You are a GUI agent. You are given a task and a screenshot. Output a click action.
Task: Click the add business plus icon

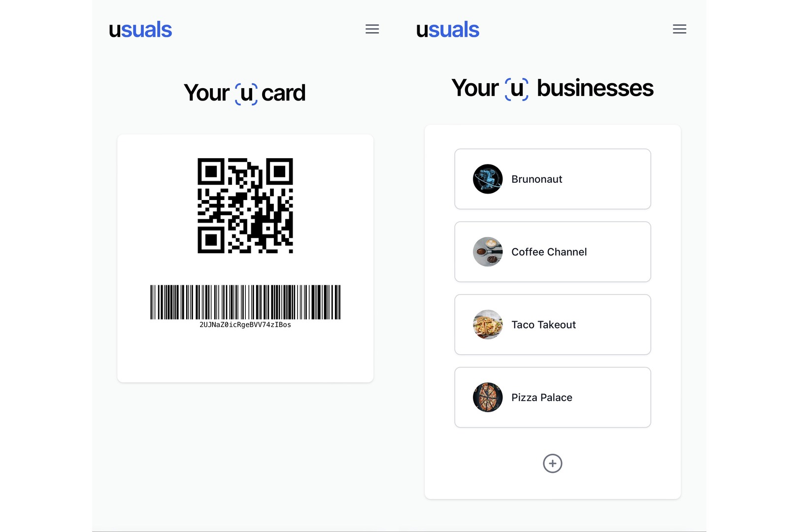click(552, 464)
